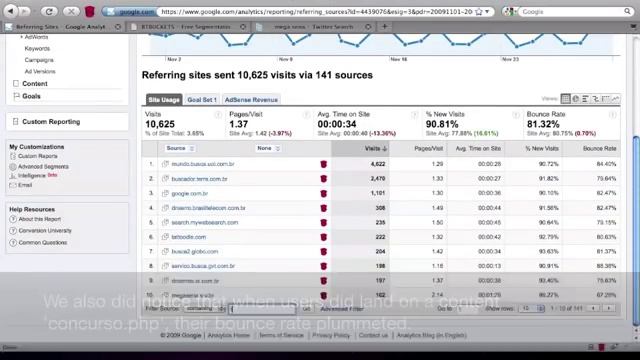Screen dimensions: 640x360
Task: Open the Source dimension dropdown
Action: [180, 148]
